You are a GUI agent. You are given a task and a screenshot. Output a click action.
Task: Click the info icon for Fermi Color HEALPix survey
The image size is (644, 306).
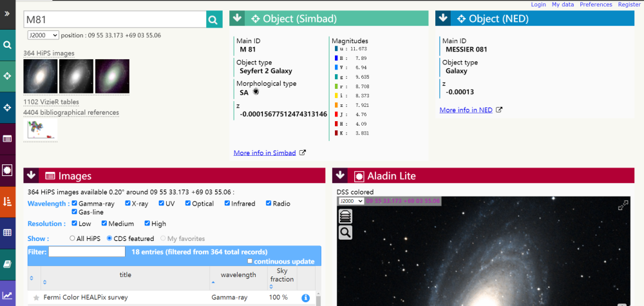305,298
